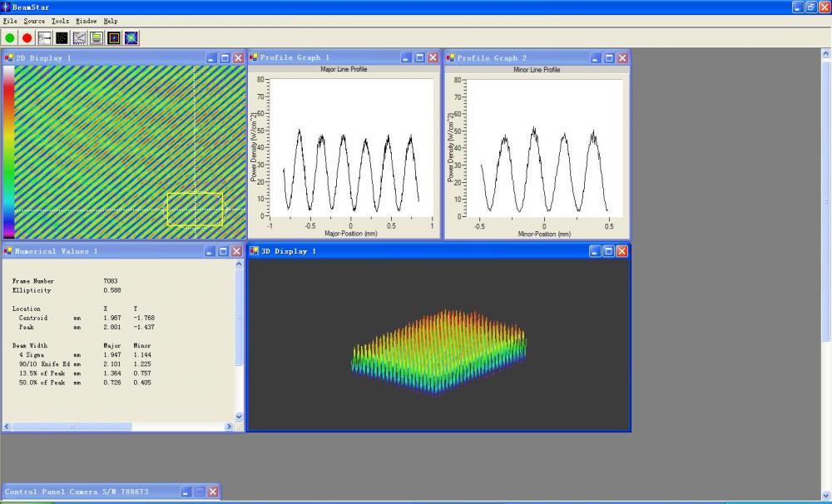
Task: Open the numerical values toolbar icon
Action: [97, 37]
